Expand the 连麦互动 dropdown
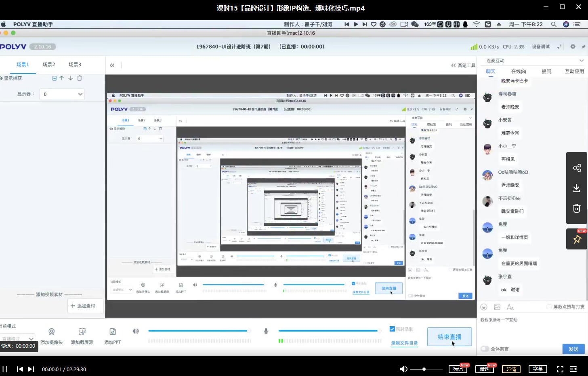The image size is (588, 376). [x=581, y=61]
